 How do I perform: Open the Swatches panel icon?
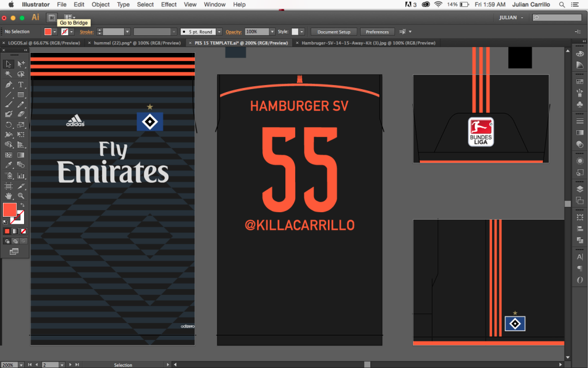[x=580, y=82]
